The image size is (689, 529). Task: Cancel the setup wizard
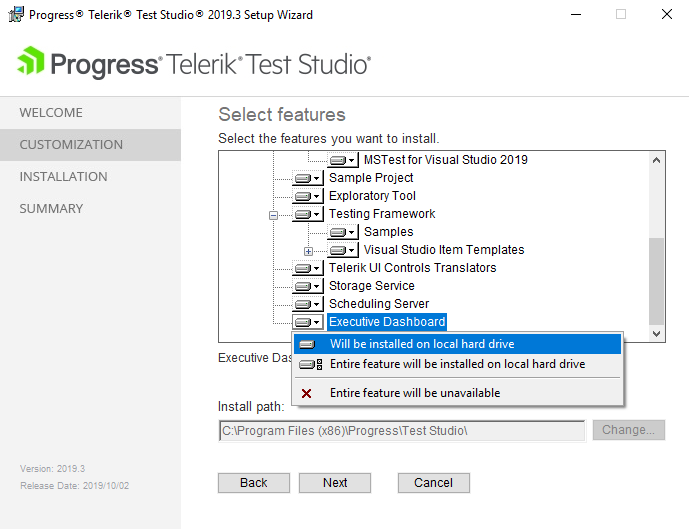[x=434, y=483]
